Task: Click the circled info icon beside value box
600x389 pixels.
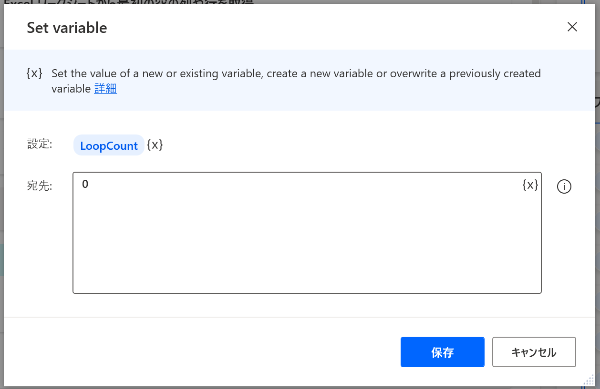Action: (x=564, y=187)
